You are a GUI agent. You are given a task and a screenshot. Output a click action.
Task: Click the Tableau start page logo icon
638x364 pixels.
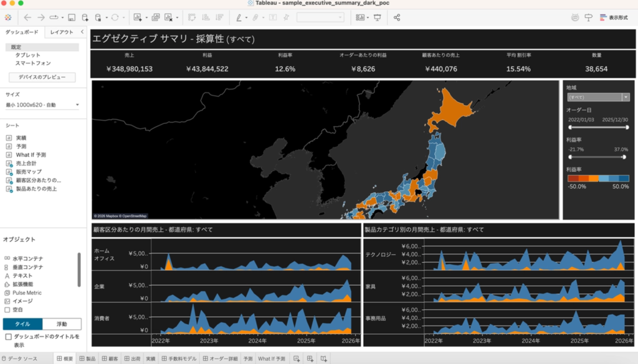tap(8, 17)
